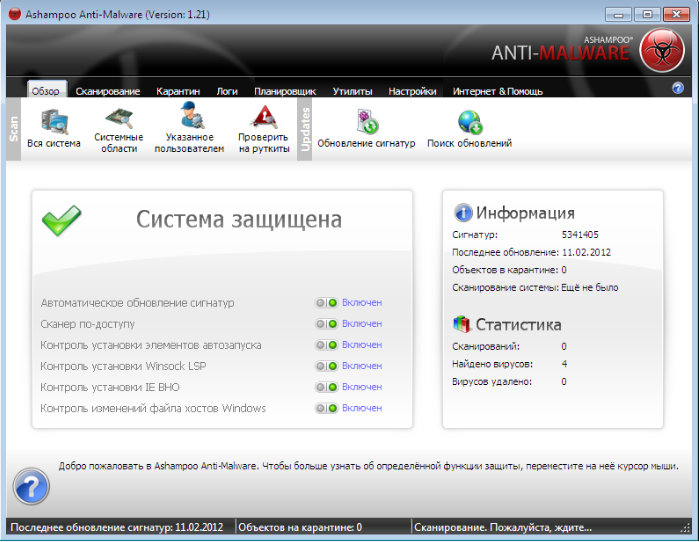Click status bar Сканирование. Пожалуйста, ждите entry
The height and width of the screenshot is (542, 699).
point(503,527)
